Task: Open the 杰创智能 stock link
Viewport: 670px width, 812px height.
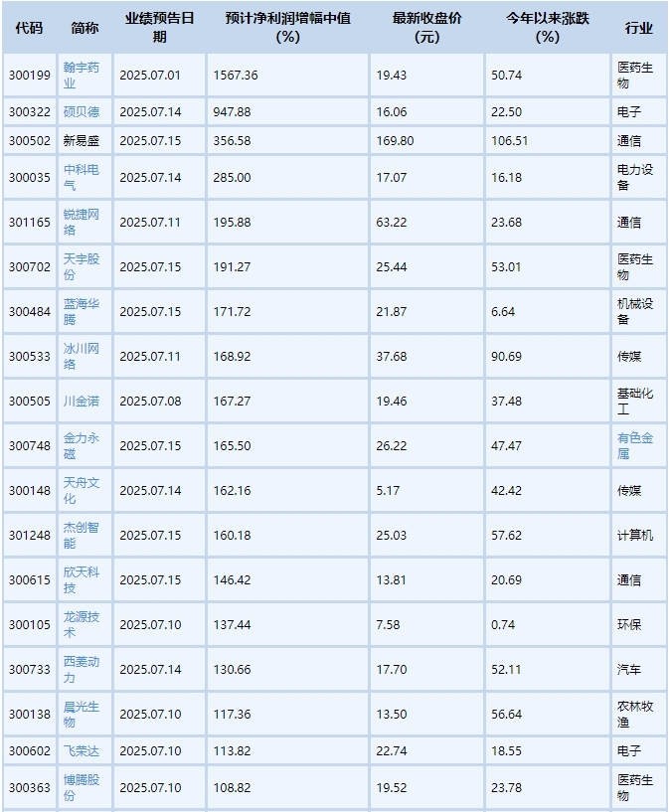Action: click(82, 535)
